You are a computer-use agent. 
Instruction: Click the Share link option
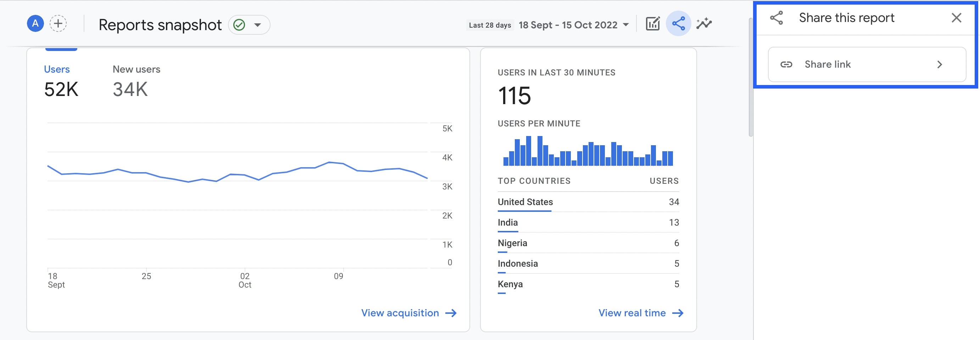(867, 64)
